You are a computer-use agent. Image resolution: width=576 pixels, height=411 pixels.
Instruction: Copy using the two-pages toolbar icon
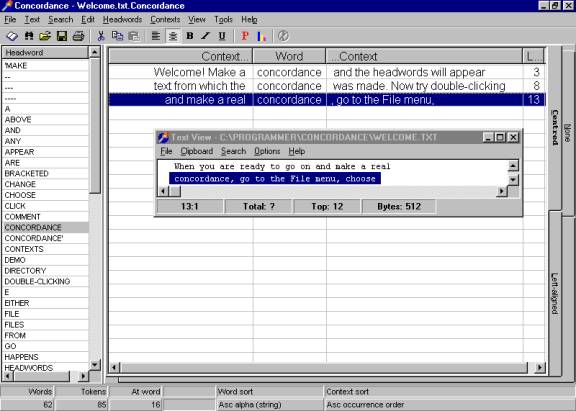(118, 36)
